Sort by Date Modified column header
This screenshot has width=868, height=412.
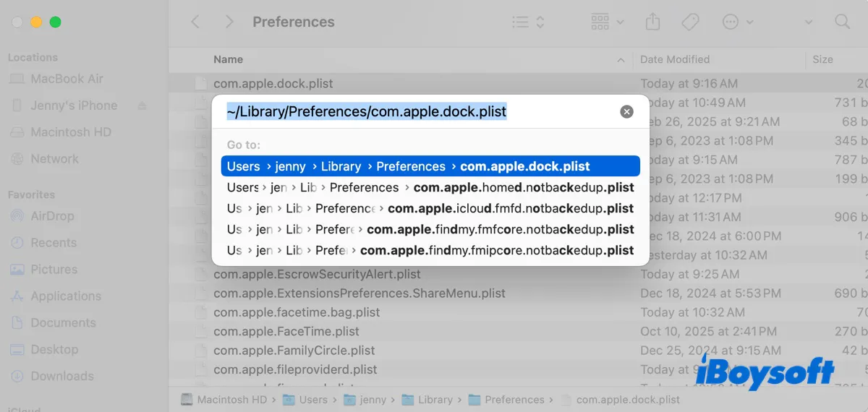pos(674,59)
